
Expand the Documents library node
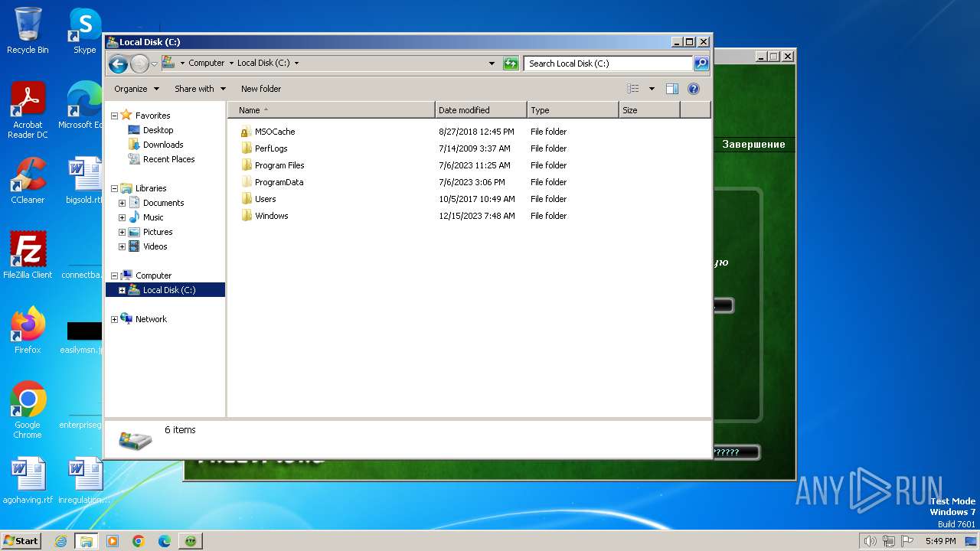(122, 203)
